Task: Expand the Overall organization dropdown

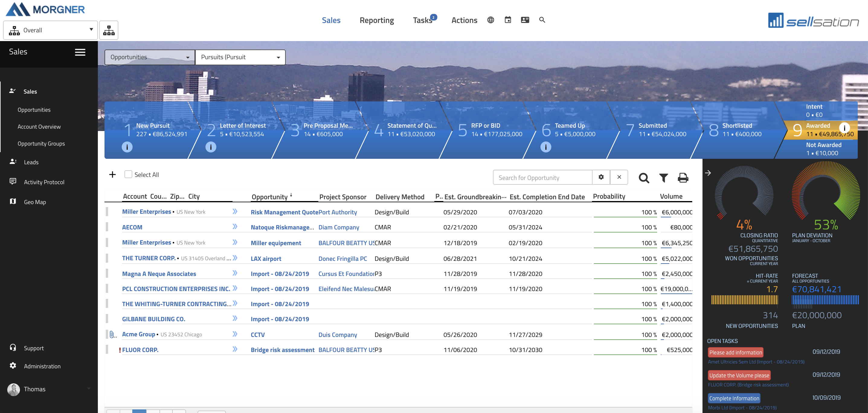Action: point(50,30)
